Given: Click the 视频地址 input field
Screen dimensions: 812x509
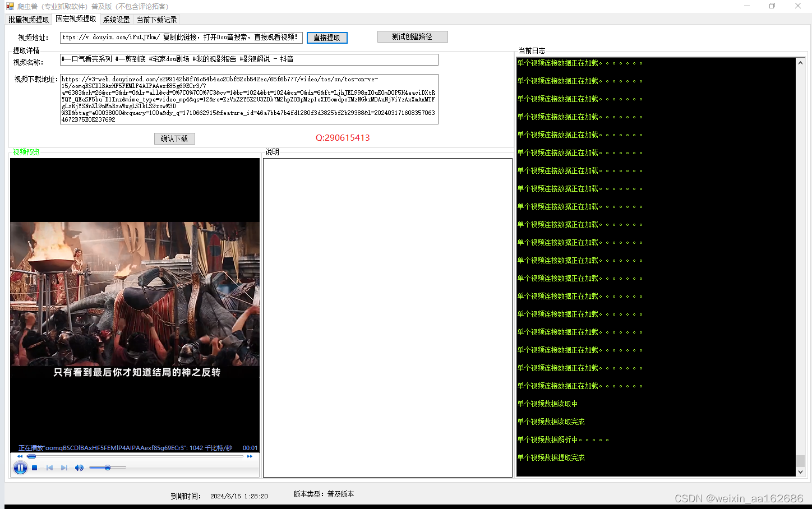Looking at the screenshot, I should tap(181, 38).
